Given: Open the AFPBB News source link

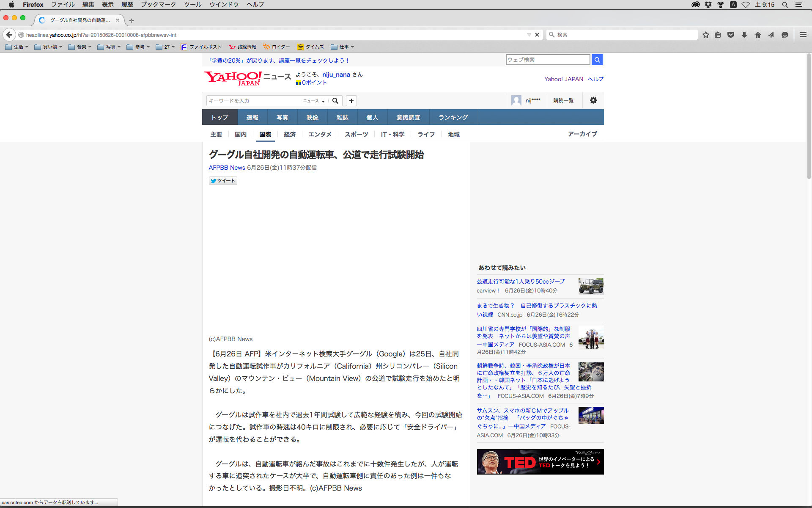Looking at the screenshot, I should pyautogui.click(x=227, y=168).
